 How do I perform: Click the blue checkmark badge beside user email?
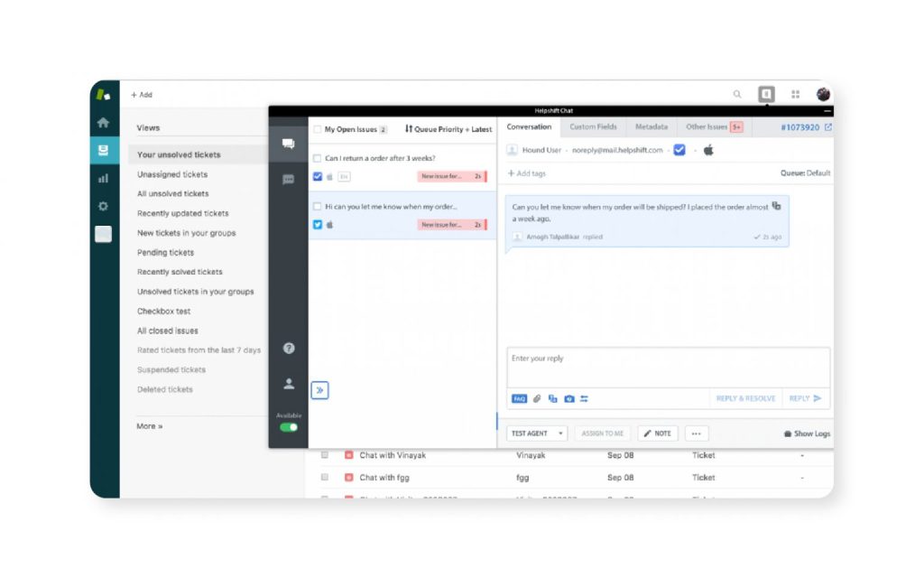679,150
